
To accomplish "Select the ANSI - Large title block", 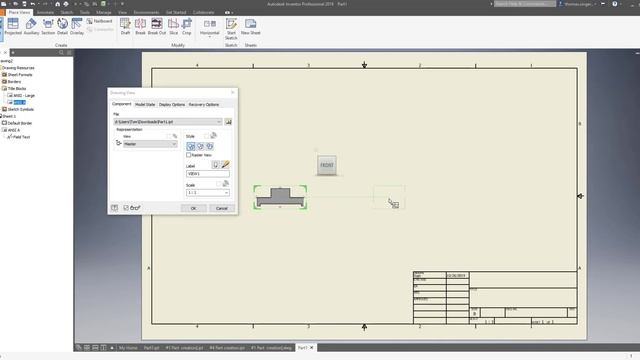I will [24, 96].
